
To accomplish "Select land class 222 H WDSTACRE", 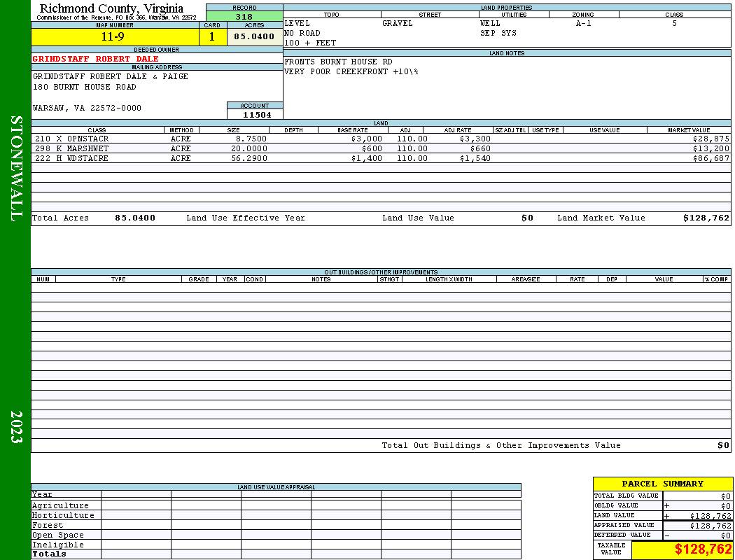I will [71, 159].
